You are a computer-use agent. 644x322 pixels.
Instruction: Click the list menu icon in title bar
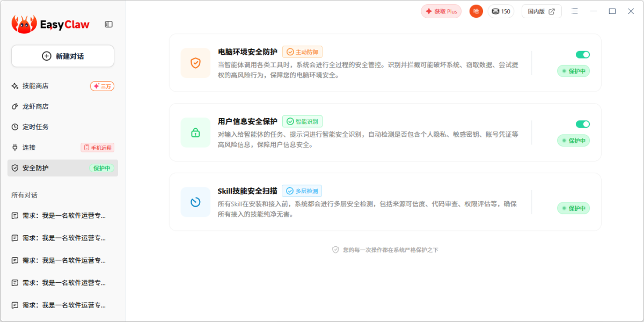[574, 11]
